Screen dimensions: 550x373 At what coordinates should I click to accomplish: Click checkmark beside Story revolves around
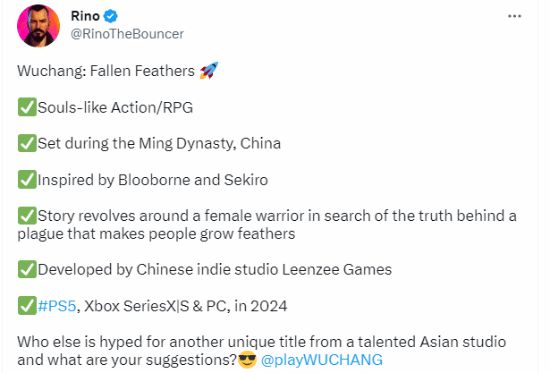click(27, 215)
